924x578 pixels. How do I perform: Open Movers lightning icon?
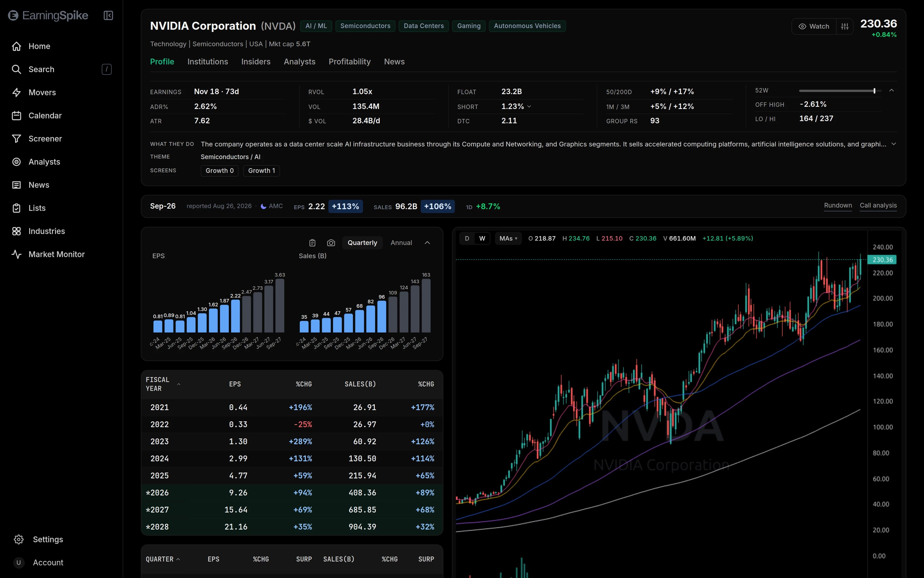click(16, 92)
